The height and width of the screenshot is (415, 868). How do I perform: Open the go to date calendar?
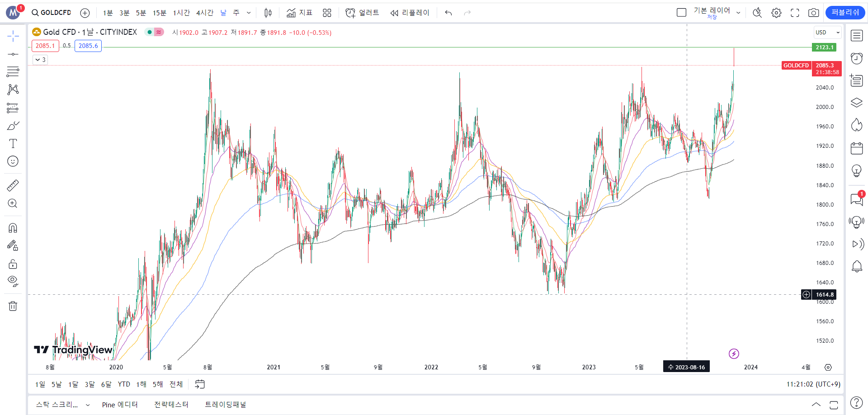click(200, 384)
